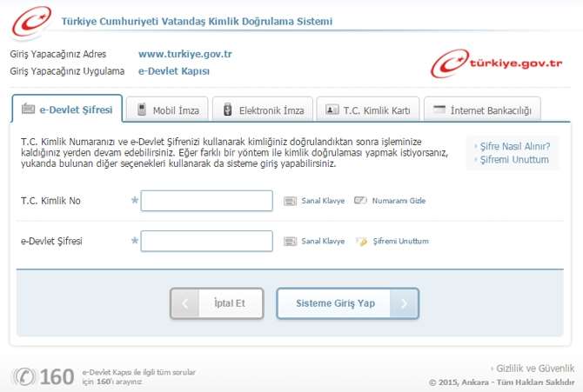Switch to the e-Devlet Şifresi tab
The width and height of the screenshot is (583, 392).
coord(67,109)
